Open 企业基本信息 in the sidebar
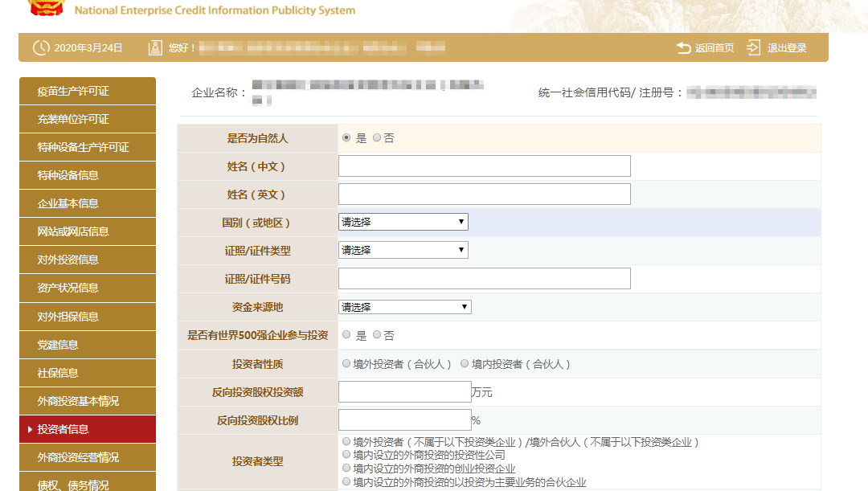868x491 pixels. coord(87,203)
